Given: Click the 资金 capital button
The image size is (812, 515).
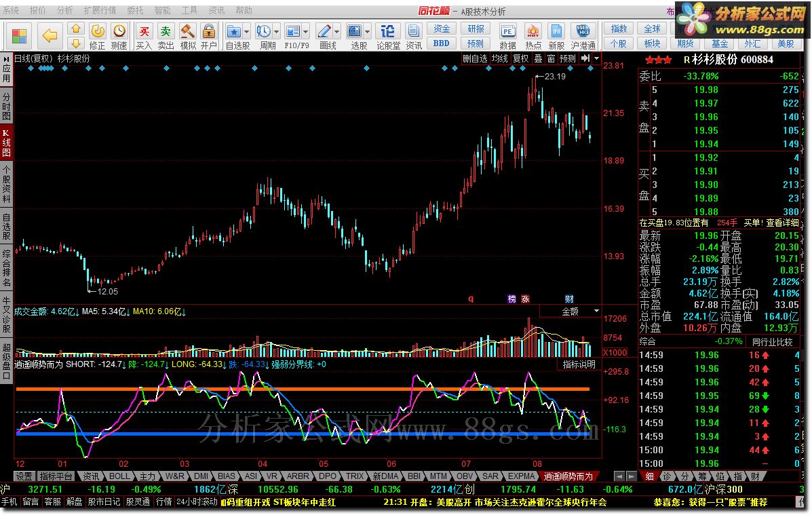Looking at the screenshot, I should pyautogui.click(x=442, y=28).
